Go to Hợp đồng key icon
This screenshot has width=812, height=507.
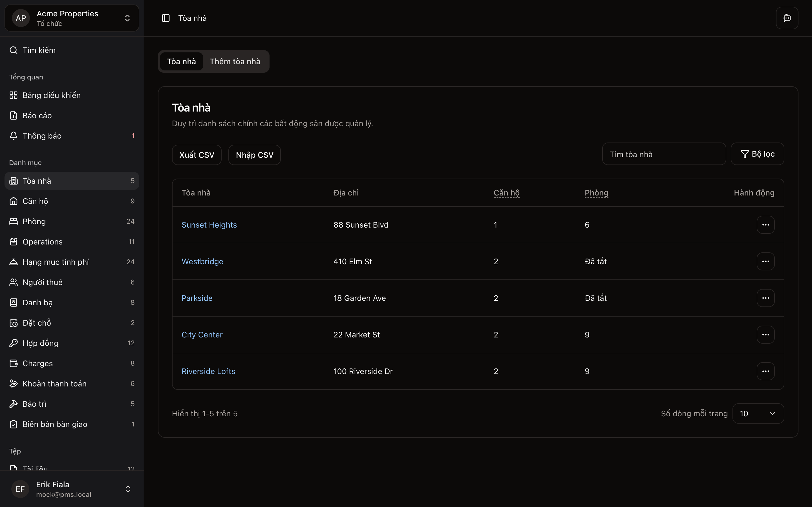14,343
